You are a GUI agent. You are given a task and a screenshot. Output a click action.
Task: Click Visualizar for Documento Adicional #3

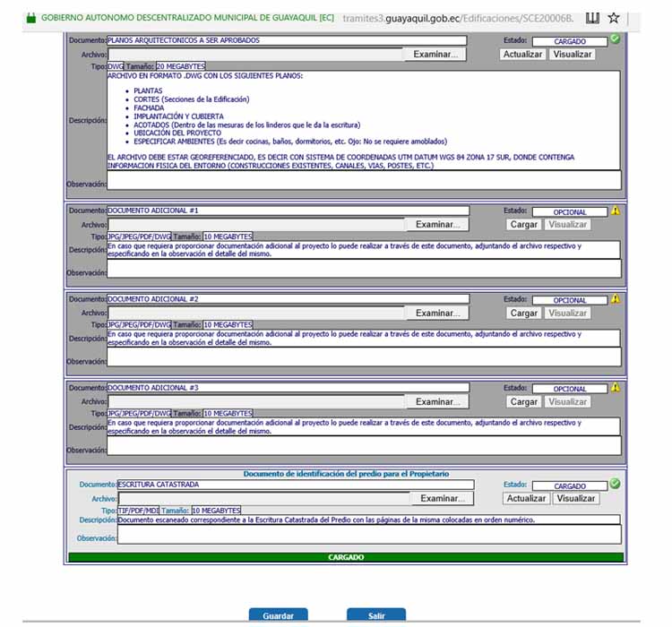tap(567, 402)
